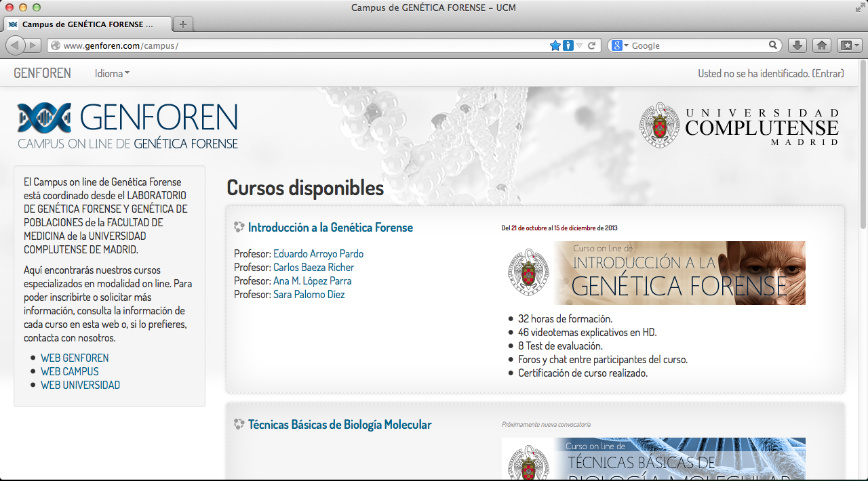Click the site identity globe icon
The width and height of the screenshot is (868, 481).
(x=56, y=45)
